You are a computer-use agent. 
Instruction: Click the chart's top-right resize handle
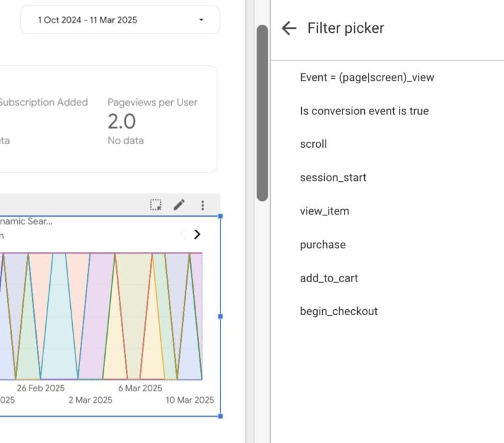(x=220, y=216)
